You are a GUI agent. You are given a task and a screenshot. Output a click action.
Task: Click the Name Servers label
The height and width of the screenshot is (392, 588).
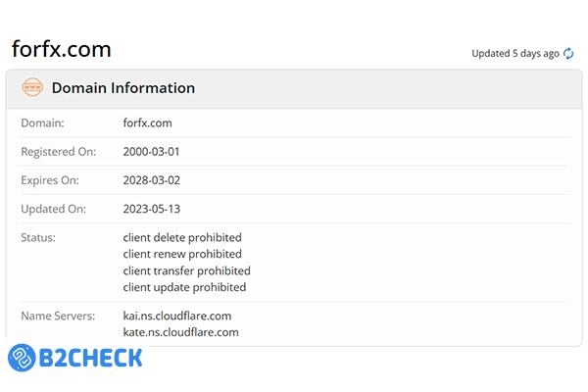(58, 316)
